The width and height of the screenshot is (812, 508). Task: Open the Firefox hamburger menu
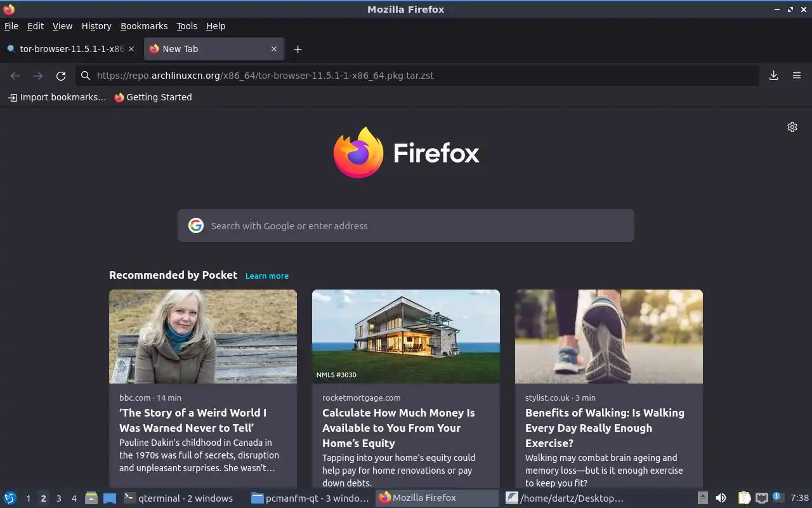pyautogui.click(x=797, y=76)
